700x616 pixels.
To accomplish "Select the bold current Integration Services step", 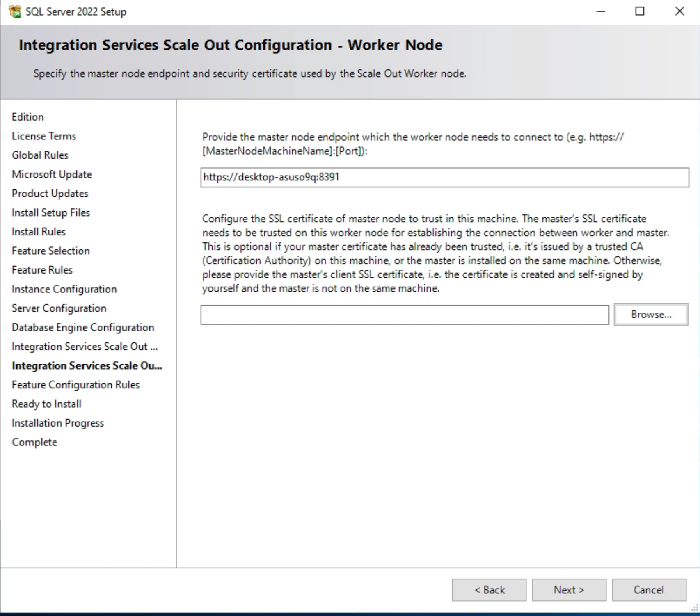I will click(87, 366).
